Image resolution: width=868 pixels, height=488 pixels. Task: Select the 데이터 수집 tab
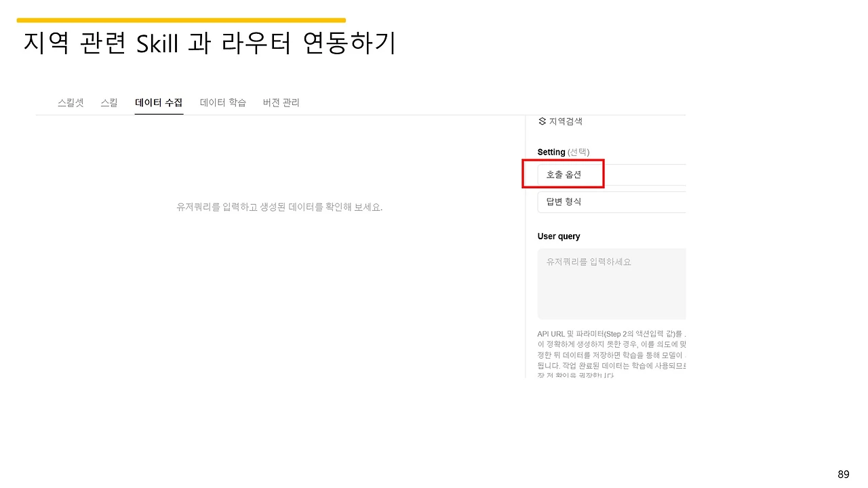159,102
